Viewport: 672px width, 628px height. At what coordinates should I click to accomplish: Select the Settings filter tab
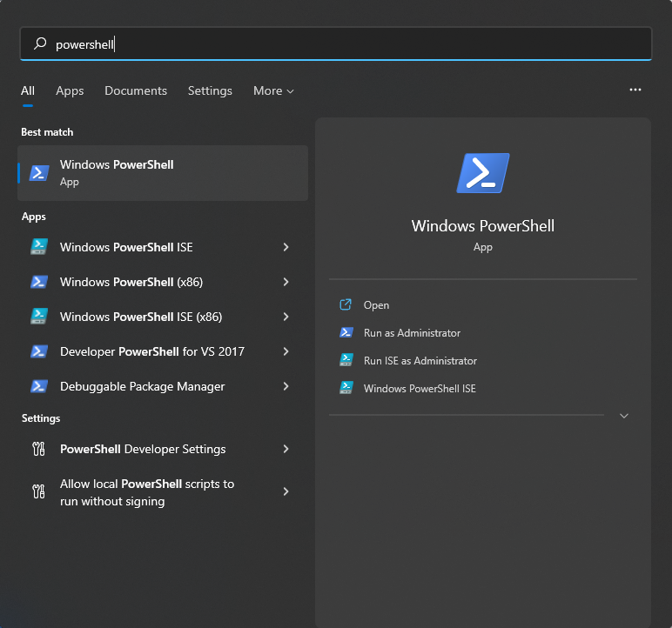210,90
